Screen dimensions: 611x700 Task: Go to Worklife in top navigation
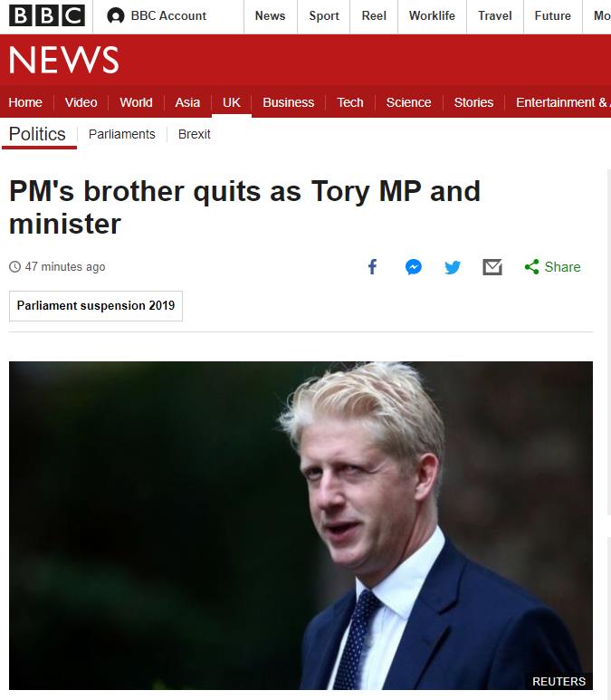[x=432, y=16]
